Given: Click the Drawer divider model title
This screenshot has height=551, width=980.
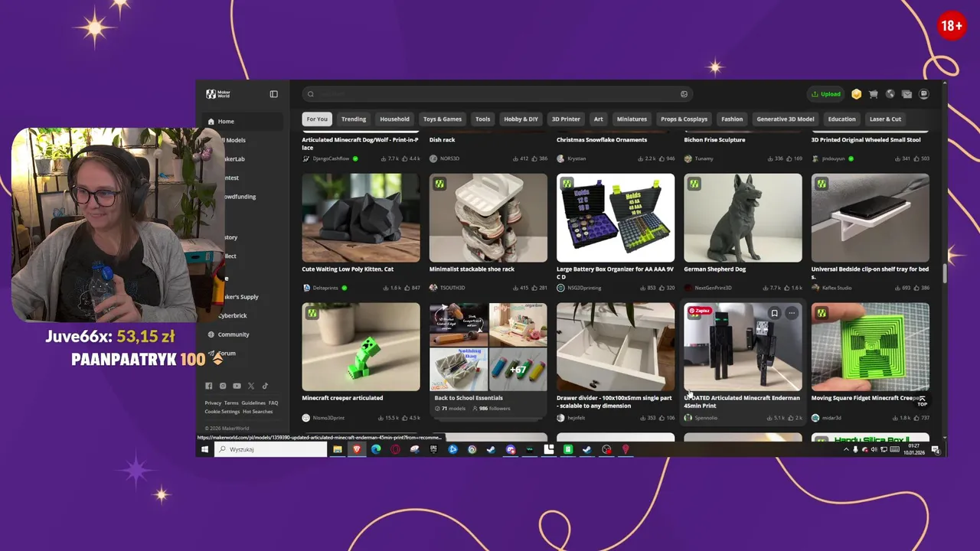Looking at the screenshot, I should (614, 402).
